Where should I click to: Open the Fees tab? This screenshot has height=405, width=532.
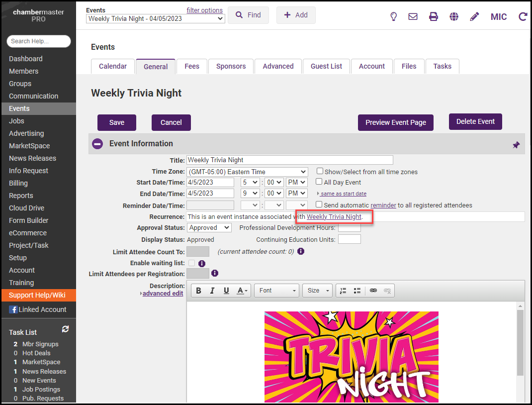192,66
